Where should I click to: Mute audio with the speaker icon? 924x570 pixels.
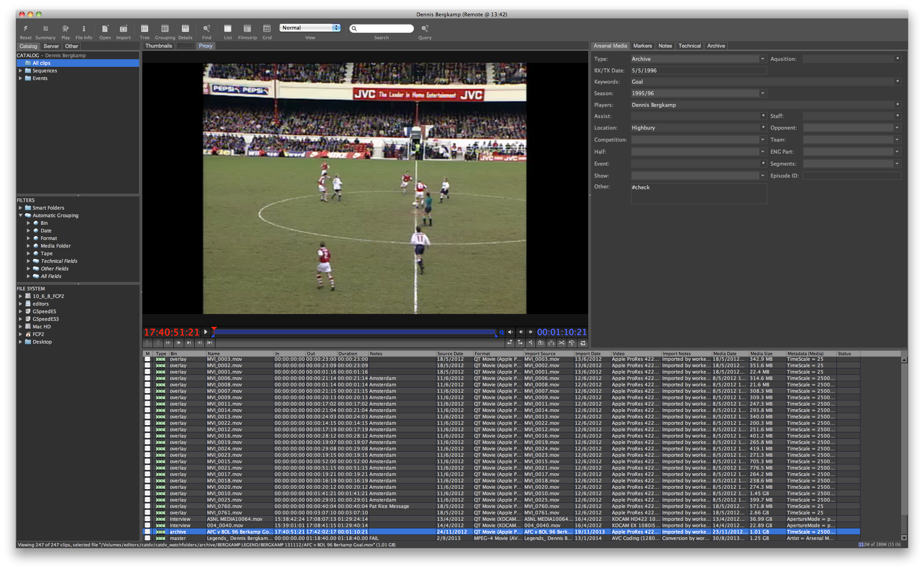[510, 332]
